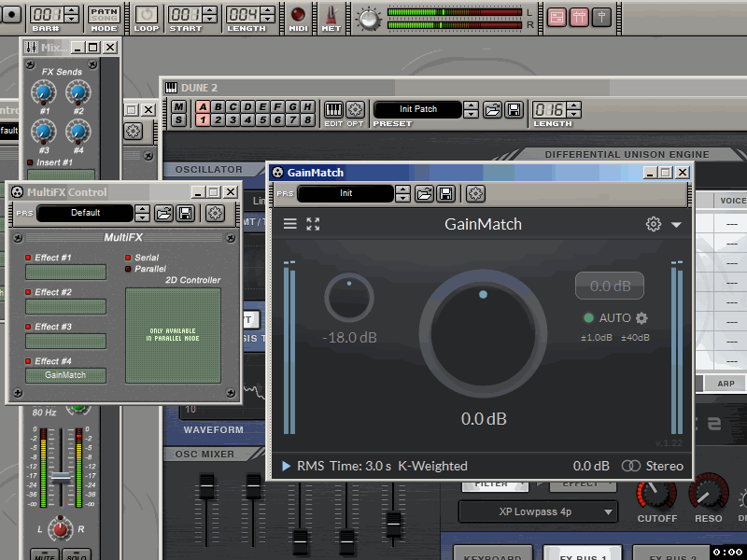Image resolution: width=747 pixels, height=560 pixels.
Task: Select pattern letter D in DUNE 2
Action: (x=248, y=106)
